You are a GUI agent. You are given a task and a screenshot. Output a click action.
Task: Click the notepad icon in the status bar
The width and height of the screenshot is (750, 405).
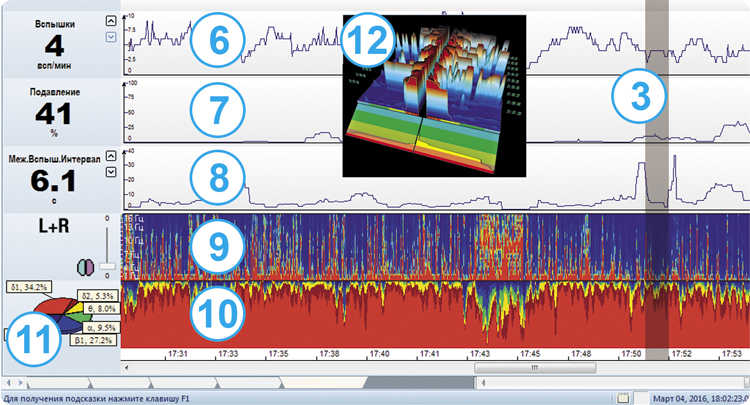pyautogui.click(x=622, y=398)
